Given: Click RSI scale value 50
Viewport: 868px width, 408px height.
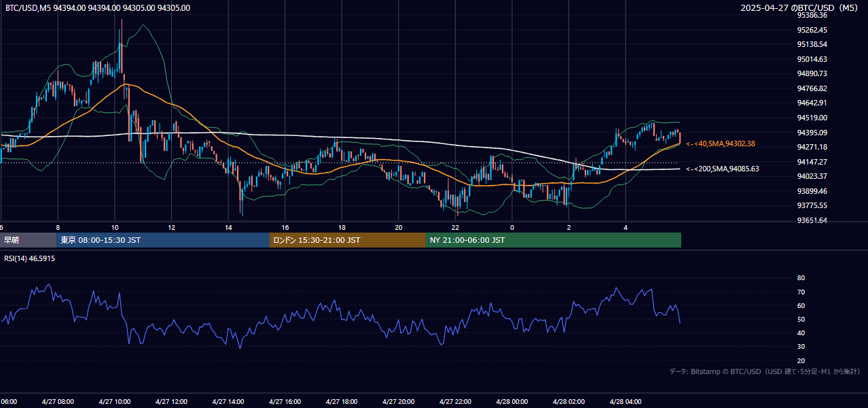Looking at the screenshot, I should pyautogui.click(x=801, y=319).
